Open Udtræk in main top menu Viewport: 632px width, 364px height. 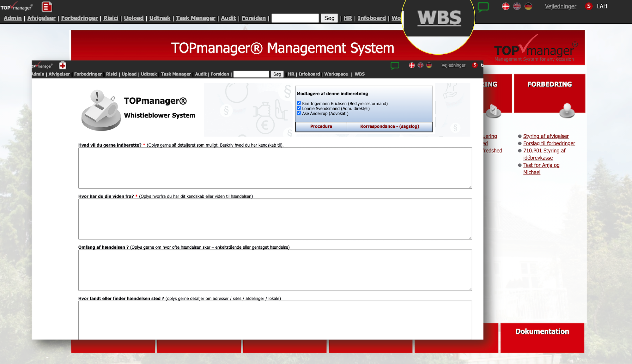[x=160, y=18]
